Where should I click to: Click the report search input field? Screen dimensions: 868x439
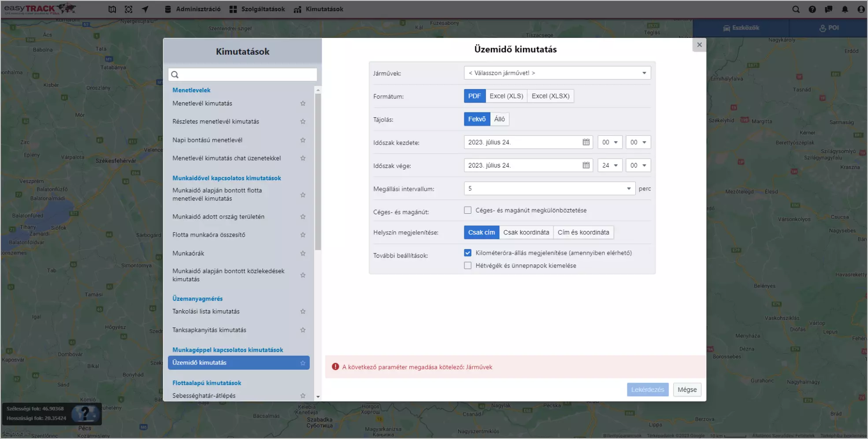tap(242, 74)
